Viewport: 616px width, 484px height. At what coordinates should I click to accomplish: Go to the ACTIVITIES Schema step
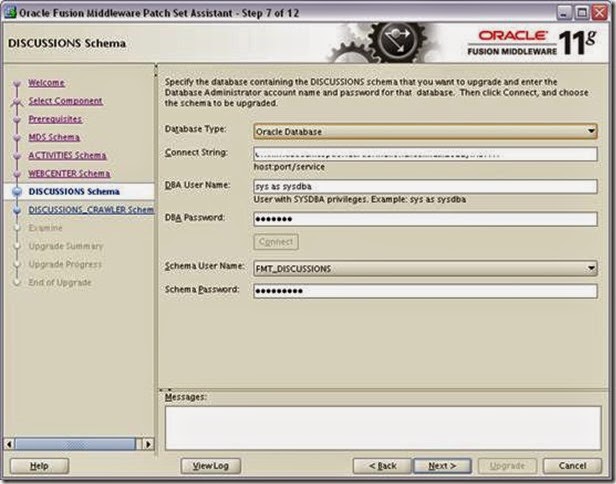tap(67, 155)
